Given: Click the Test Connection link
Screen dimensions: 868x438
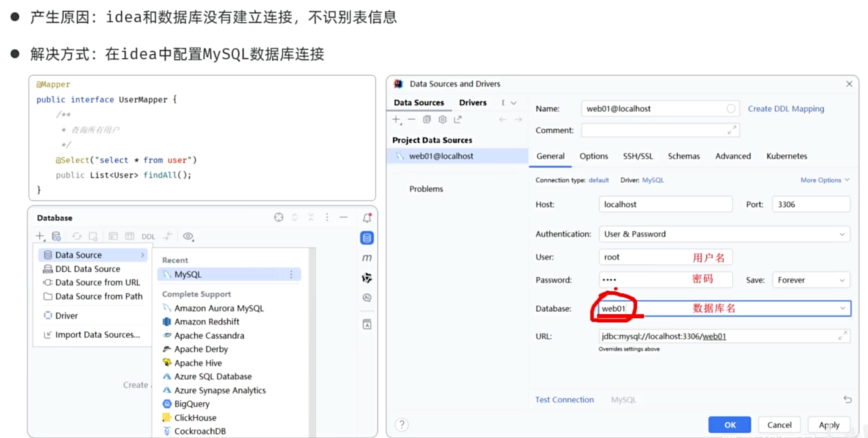Looking at the screenshot, I should 564,400.
